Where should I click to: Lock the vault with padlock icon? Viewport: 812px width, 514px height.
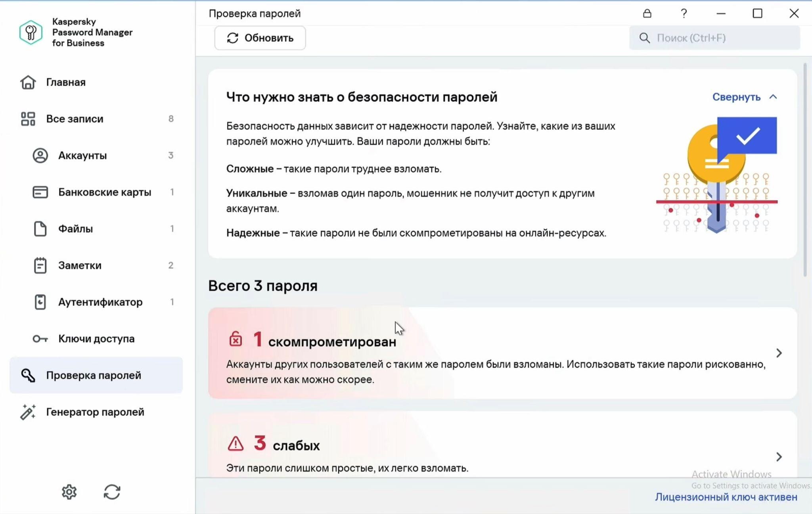coord(647,13)
